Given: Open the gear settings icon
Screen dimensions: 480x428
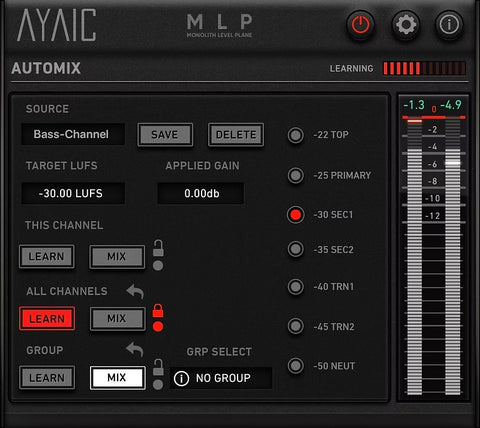Looking at the screenshot, I should [x=405, y=25].
